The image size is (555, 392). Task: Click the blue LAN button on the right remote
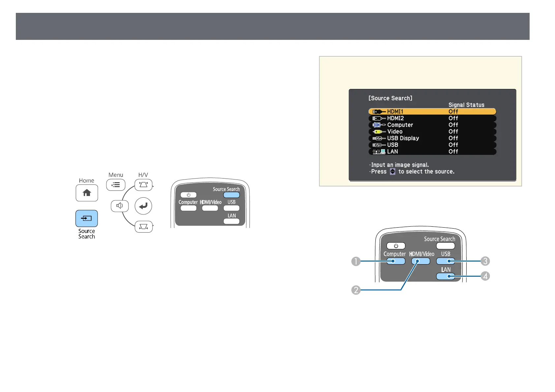(x=446, y=277)
